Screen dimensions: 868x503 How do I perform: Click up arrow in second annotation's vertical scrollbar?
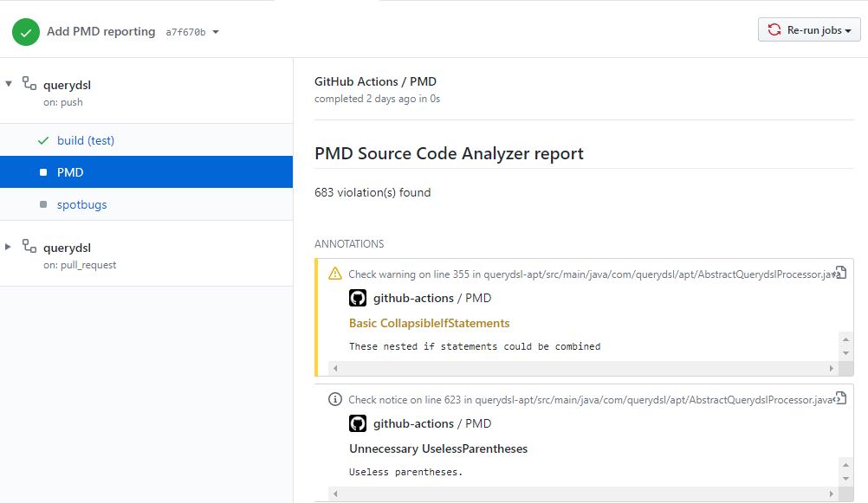[x=845, y=465]
